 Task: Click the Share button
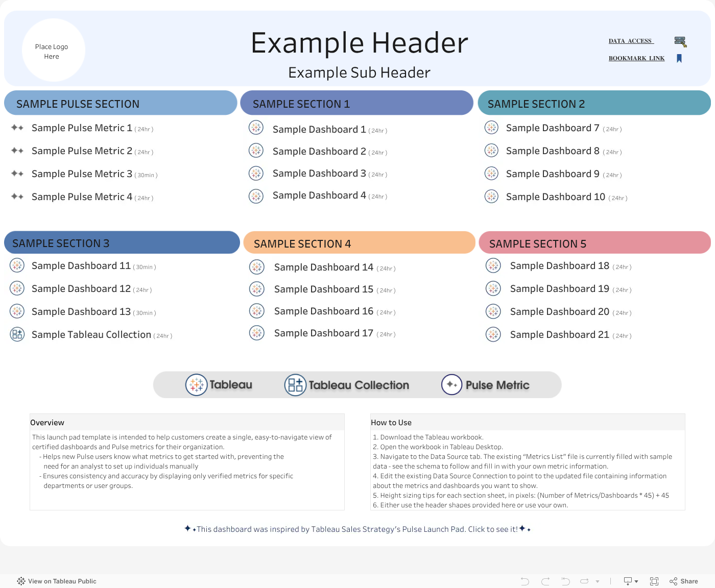[x=683, y=581]
